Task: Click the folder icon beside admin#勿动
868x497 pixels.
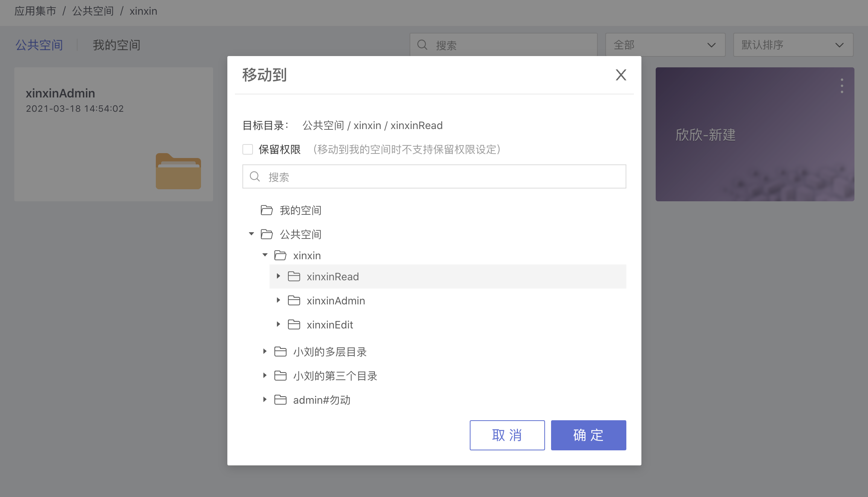Action: [x=280, y=400]
